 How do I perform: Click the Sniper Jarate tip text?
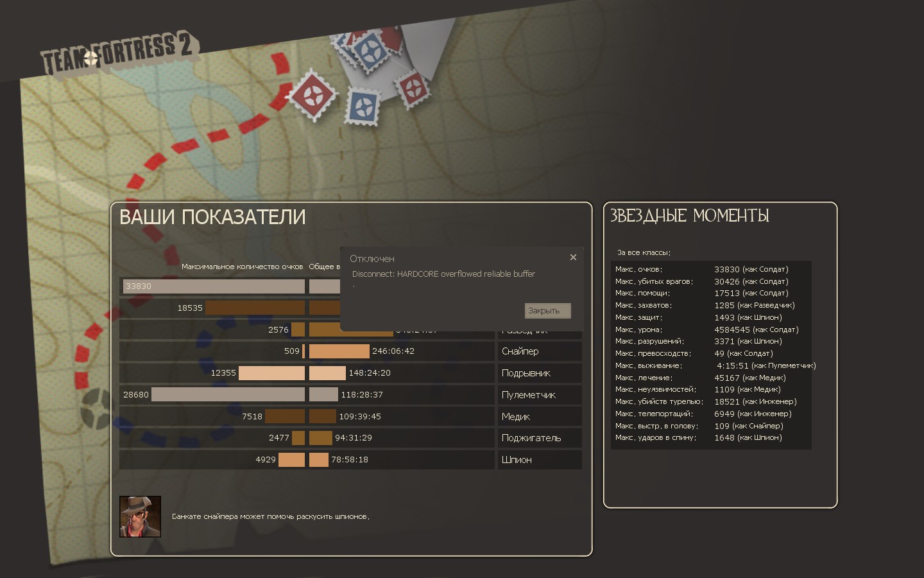[270, 516]
